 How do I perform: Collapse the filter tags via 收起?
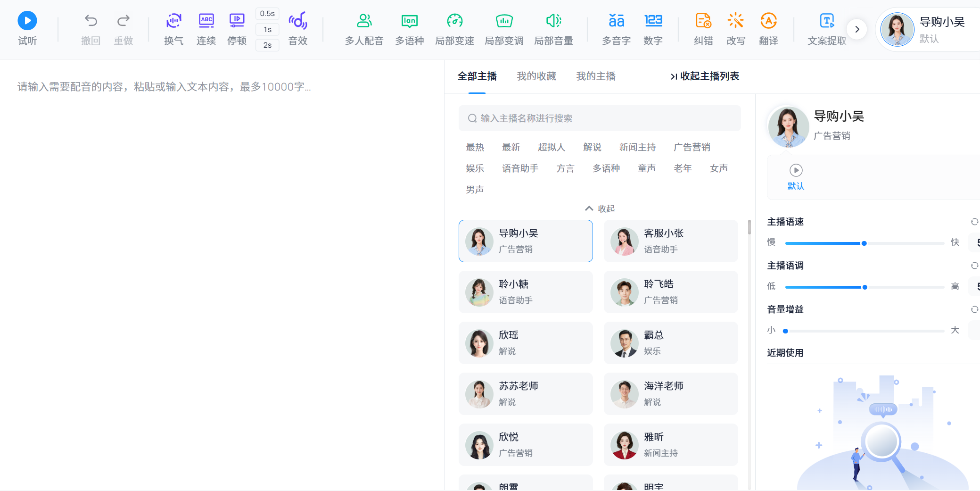(x=599, y=208)
